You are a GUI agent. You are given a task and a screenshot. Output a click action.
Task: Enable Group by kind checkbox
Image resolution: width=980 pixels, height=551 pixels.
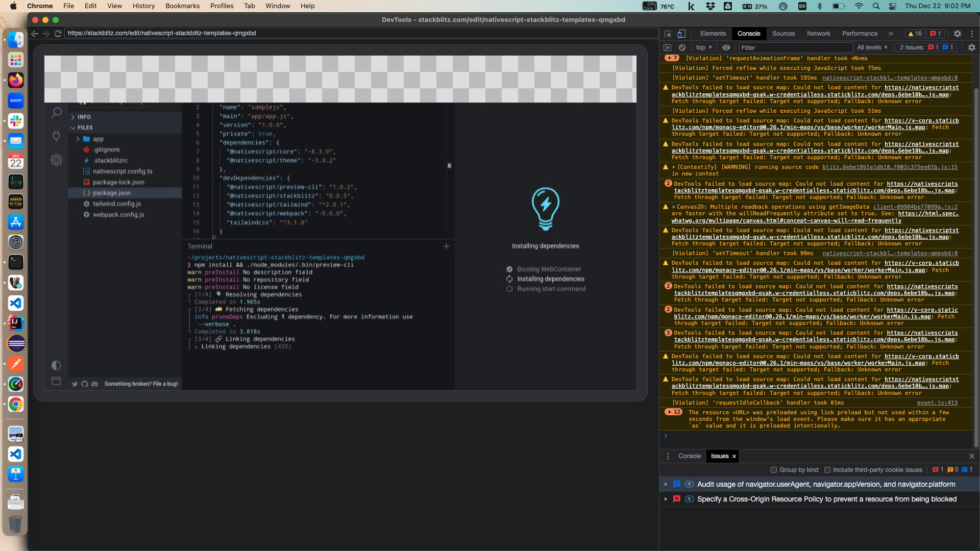(774, 470)
